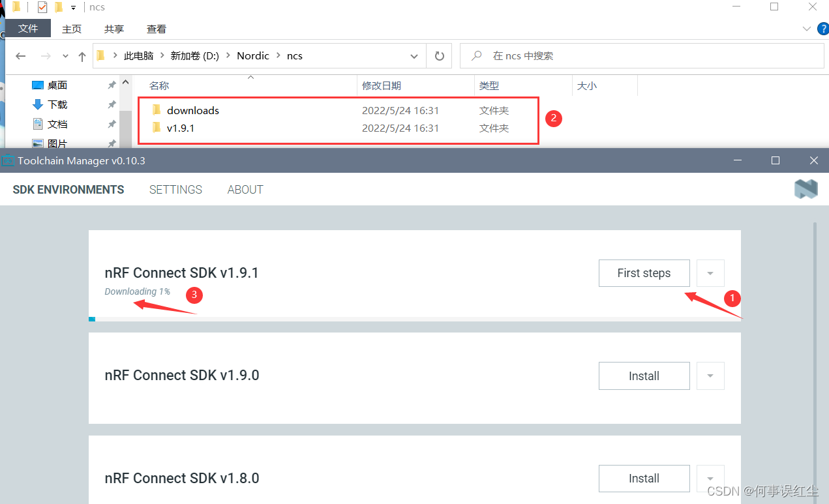Minimize the Toolchain Manager window
The image size is (829, 504).
tap(737, 160)
